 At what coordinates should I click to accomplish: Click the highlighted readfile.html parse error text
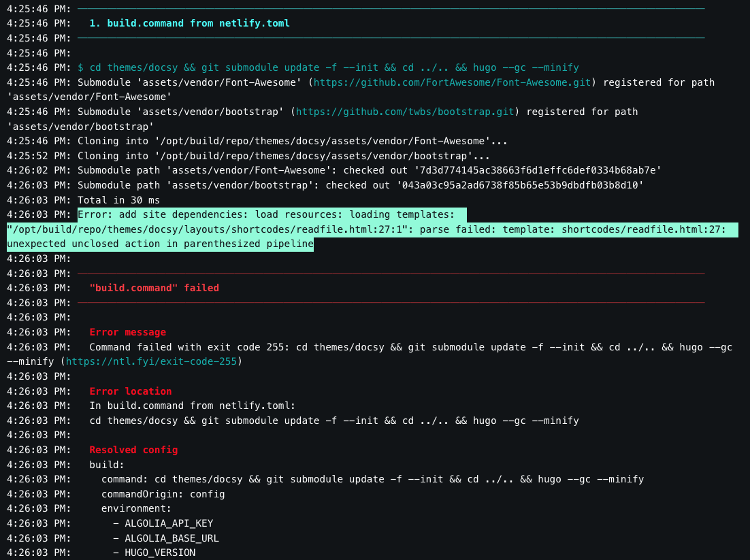372,229
